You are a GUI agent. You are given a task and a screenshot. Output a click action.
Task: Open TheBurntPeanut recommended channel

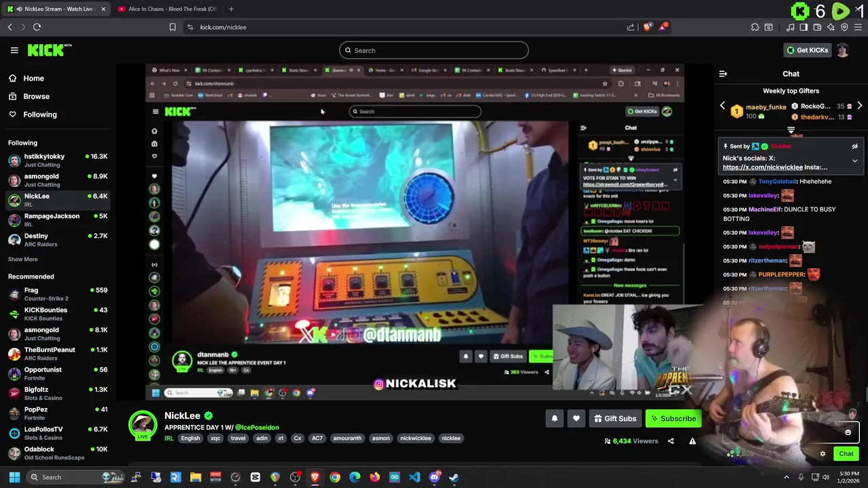[58, 354]
